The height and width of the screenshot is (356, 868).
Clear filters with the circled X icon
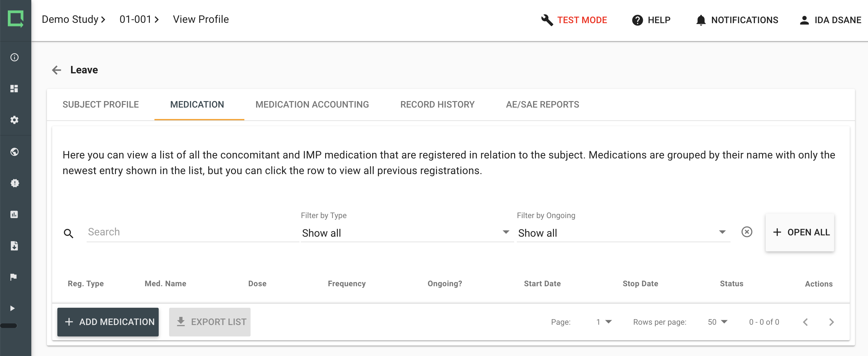(747, 232)
